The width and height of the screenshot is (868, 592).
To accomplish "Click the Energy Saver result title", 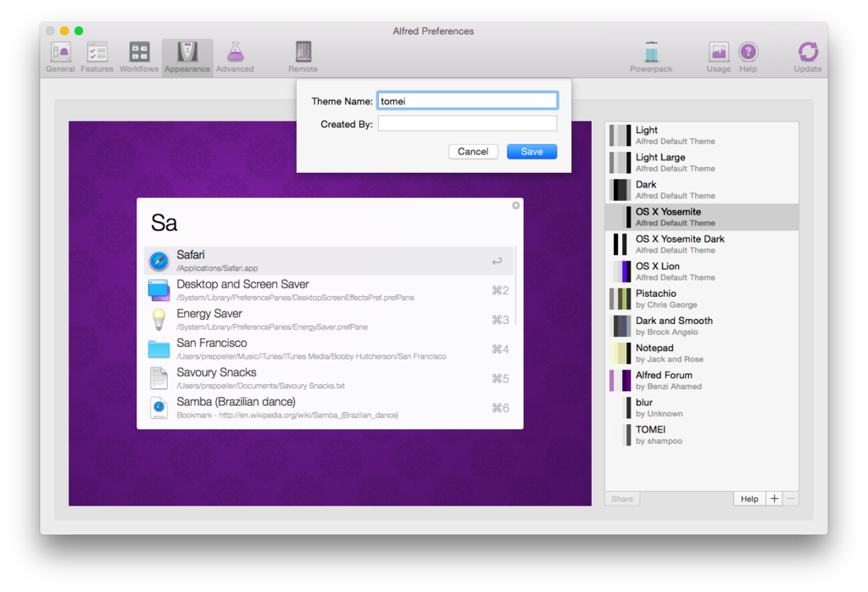I will click(209, 314).
